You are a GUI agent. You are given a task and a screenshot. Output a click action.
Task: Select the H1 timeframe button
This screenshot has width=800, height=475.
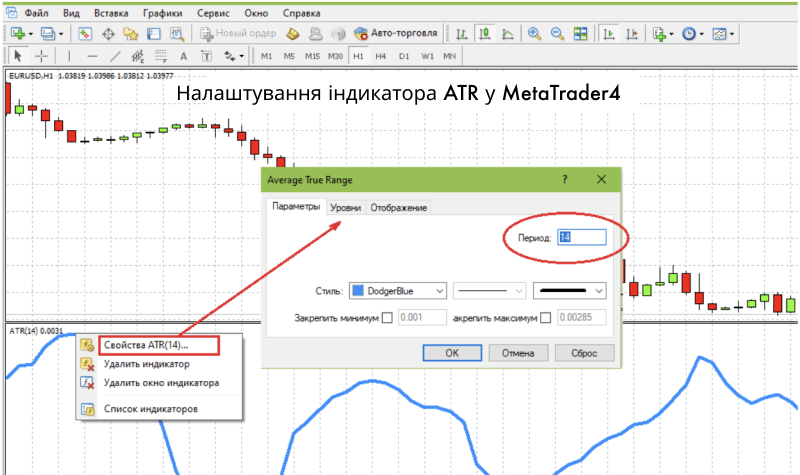pos(358,56)
